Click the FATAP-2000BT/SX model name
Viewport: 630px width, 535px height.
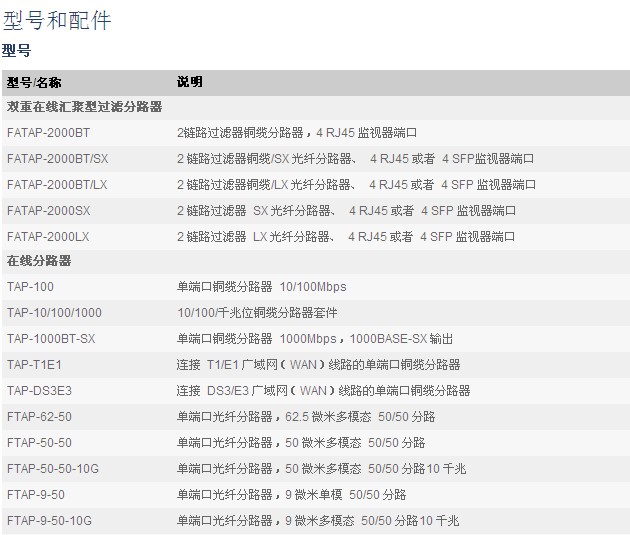pyautogui.click(x=58, y=158)
